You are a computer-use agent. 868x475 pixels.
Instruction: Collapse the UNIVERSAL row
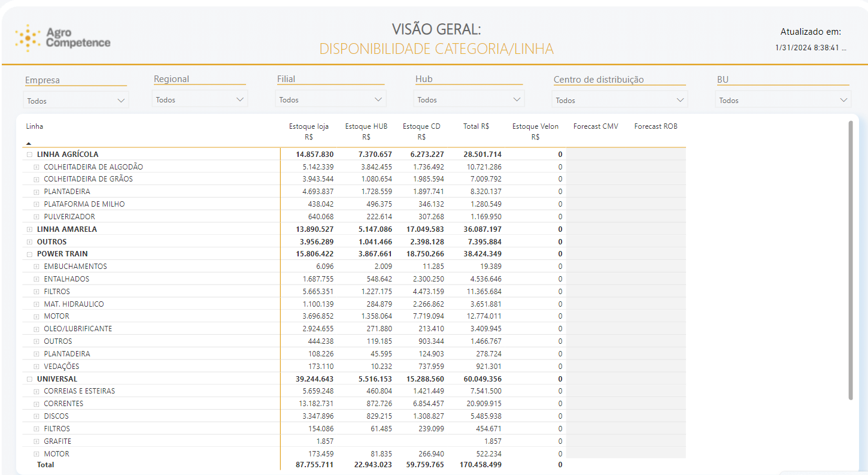tap(29, 379)
